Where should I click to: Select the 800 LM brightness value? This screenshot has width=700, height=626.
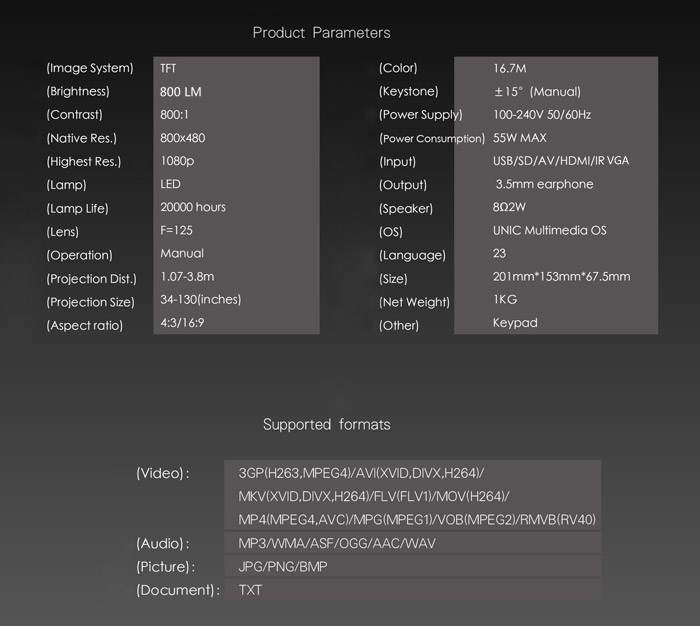[181, 92]
